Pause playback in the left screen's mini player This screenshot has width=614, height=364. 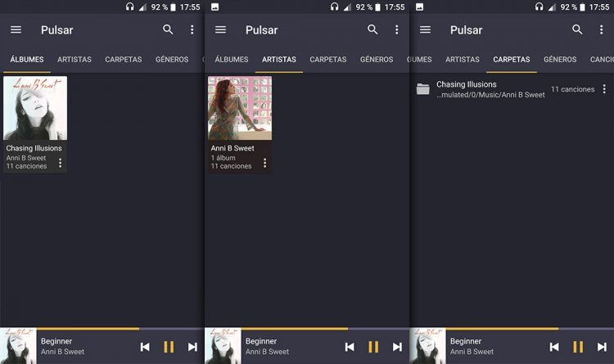pyautogui.click(x=169, y=347)
